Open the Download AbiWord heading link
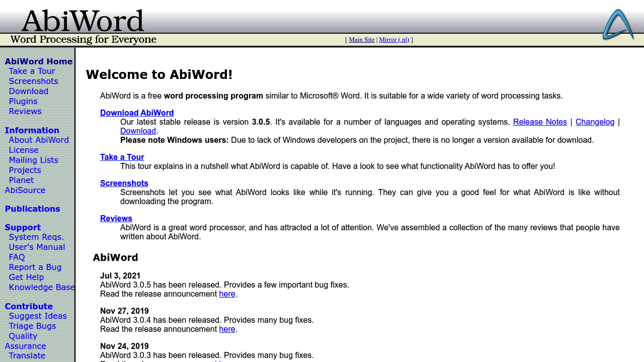Viewport: 644px width, 362px height. [137, 113]
